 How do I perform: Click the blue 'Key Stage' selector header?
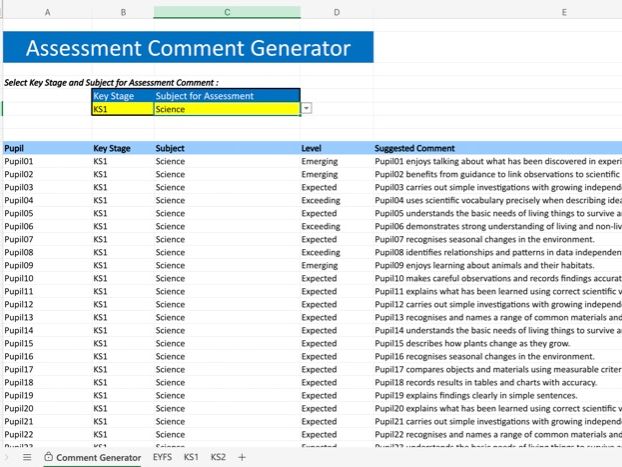pos(123,96)
